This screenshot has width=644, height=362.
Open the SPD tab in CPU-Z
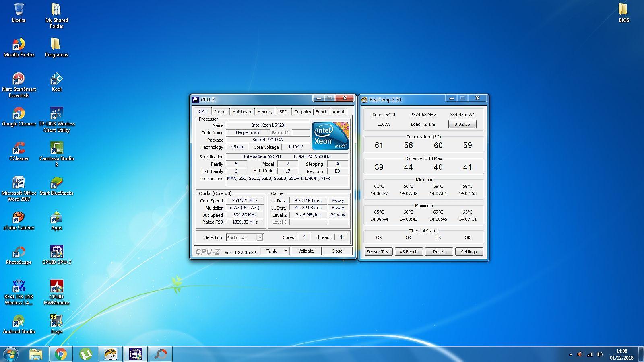coord(283,112)
